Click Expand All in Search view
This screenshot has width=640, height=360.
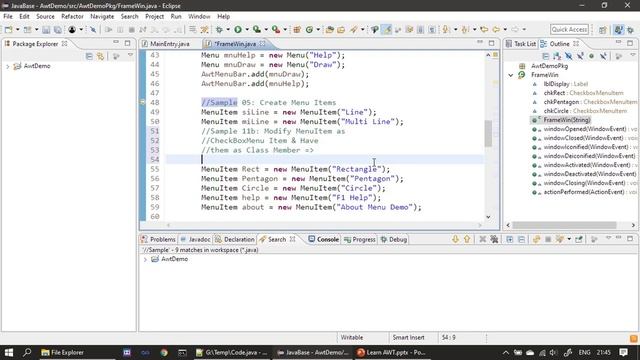click(x=510, y=239)
